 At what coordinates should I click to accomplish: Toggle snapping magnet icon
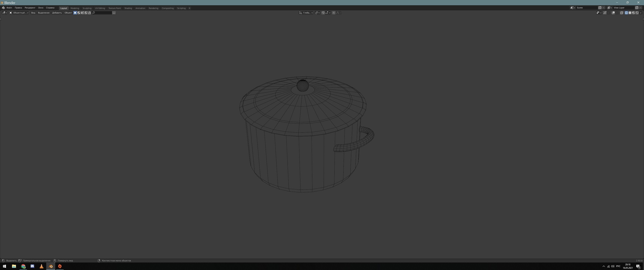pos(323,13)
